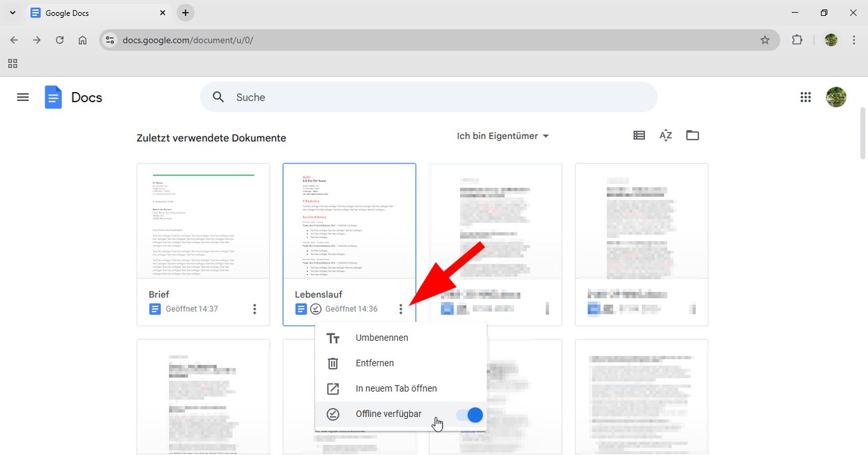Click the browser extensions puzzle icon

coord(797,40)
